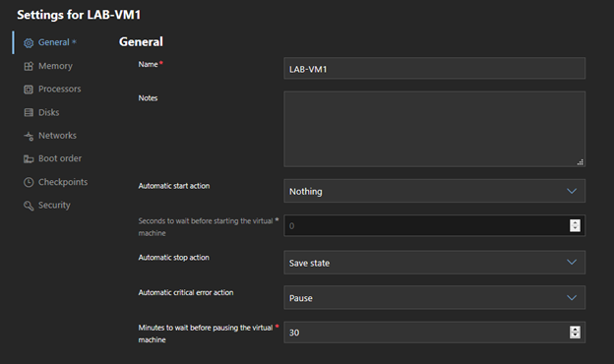Click the Networks icon in sidebar

click(29, 136)
